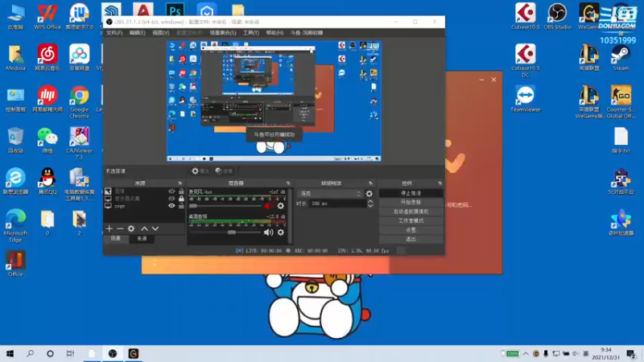
Task: Open source properties gear below source list
Action: click(x=131, y=228)
